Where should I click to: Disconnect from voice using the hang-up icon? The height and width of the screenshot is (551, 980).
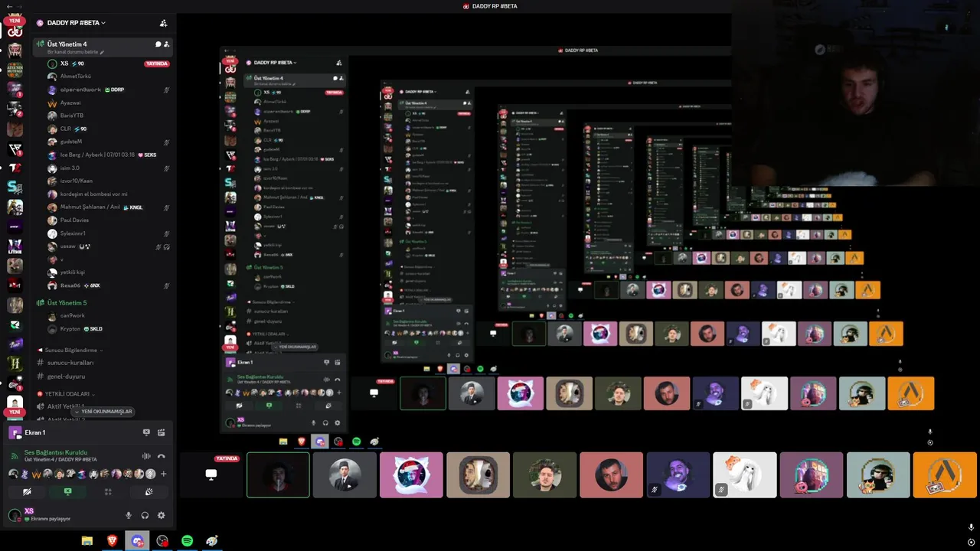(162, 456)
